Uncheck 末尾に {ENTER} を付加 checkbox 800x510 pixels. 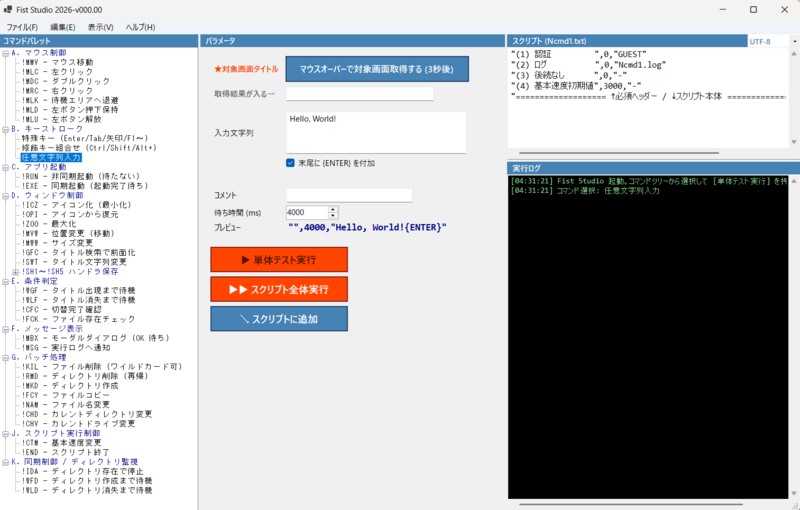[290, 163]
